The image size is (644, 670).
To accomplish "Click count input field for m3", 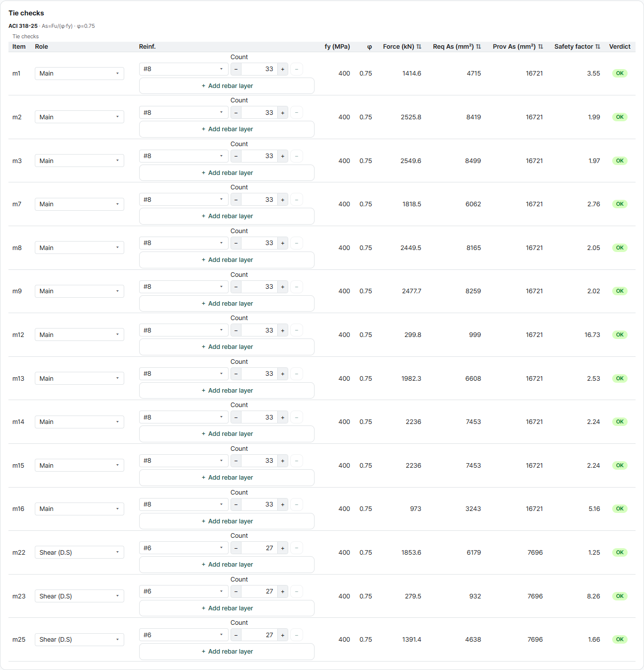I will coord(259,156).
